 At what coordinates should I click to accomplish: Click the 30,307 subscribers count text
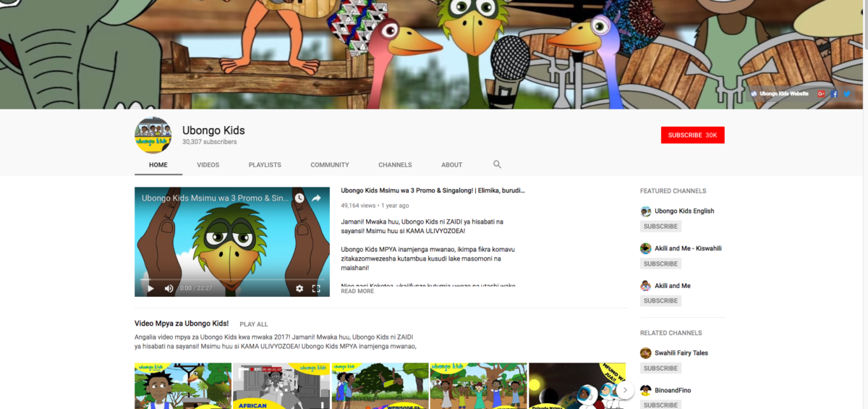[x=210, y=142]
